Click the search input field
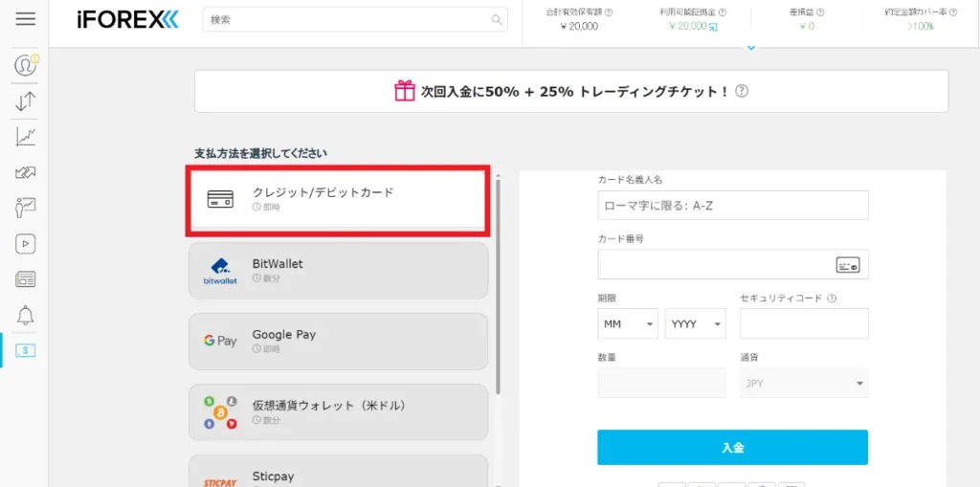Screen dimensions: 980x487 (x=355, y=20)
